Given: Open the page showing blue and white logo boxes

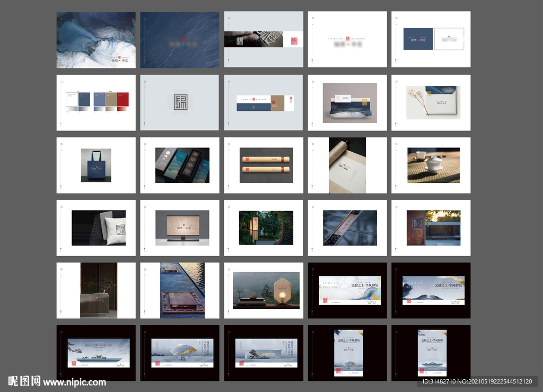Looking at the screenshot, I should coord(431,39).
